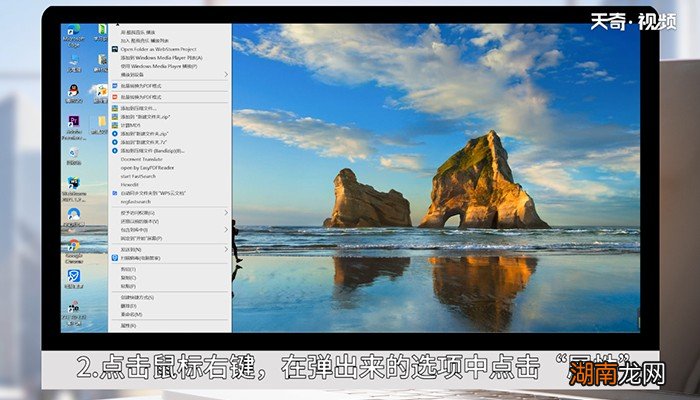This screenshot has height=400, width=700.
Task: Choose '复制(C)' from context menu
Action: 128,278
